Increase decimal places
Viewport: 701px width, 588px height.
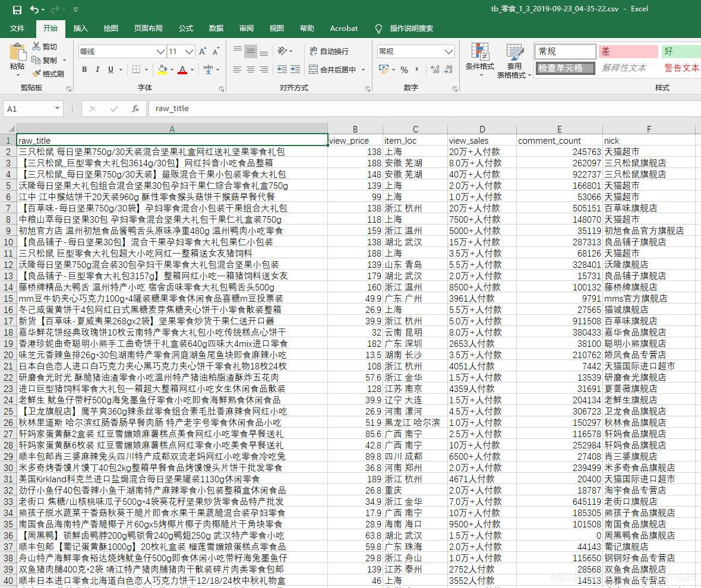pyautogui.click(x=435, y=69)
